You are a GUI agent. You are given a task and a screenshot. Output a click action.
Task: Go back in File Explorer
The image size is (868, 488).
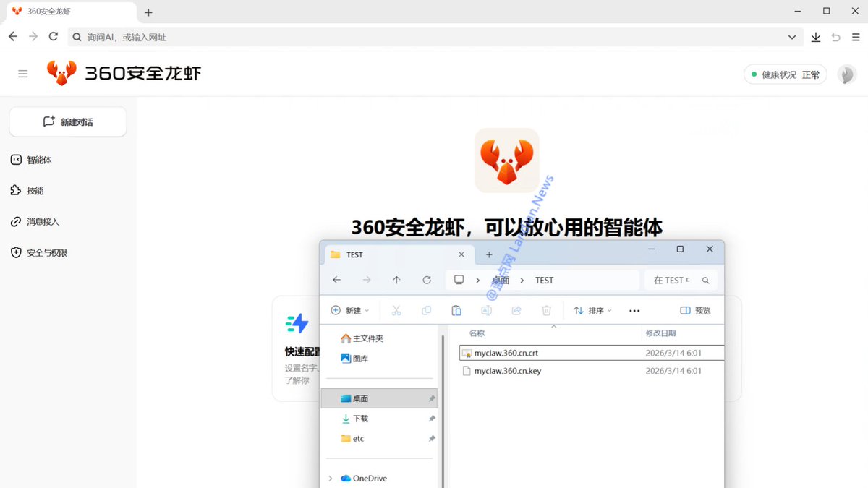(336, 280)
